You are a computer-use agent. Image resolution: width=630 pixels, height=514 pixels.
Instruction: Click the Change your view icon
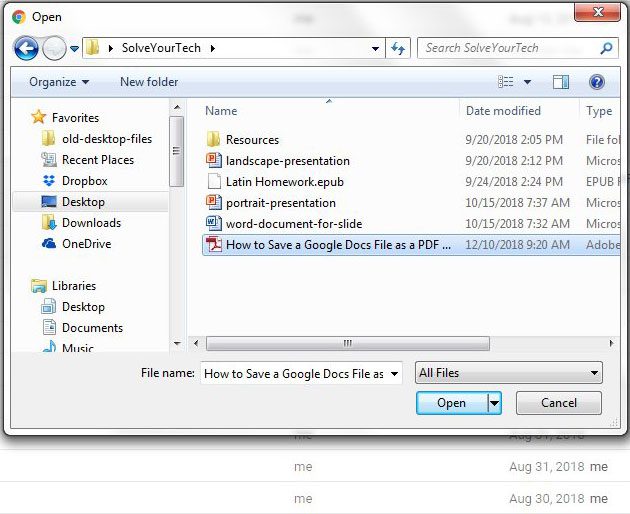[x=505, y=82]
